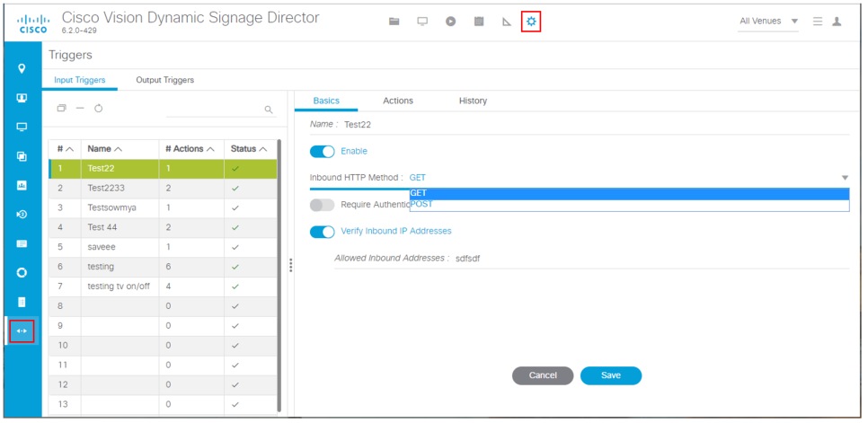
Task: Sort table by # Actions column
Action: [190, 149]
